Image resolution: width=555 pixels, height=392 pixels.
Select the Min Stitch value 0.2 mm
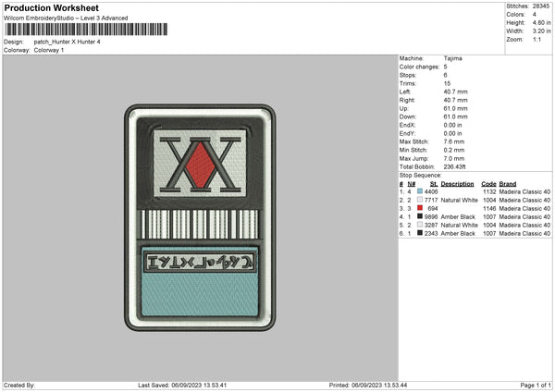pyautogui.click(x=454, y=150)
